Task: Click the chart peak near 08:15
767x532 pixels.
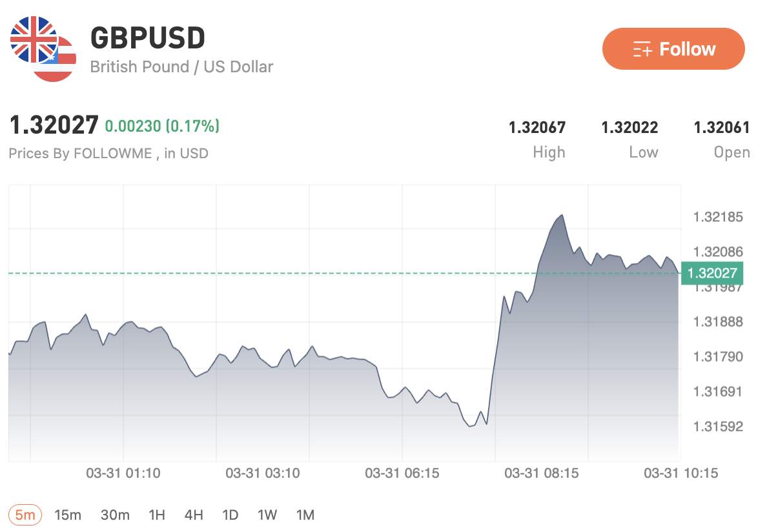Action: coord(562,216)
